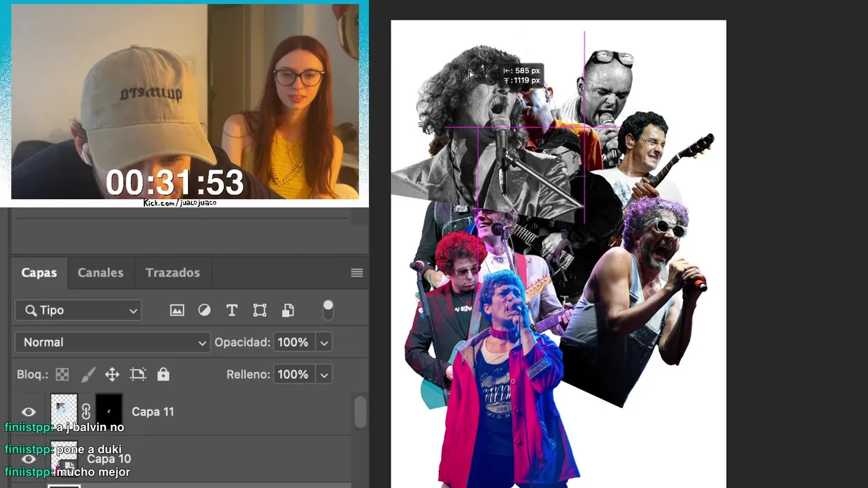868x488 pixels.
Task: Toggle the layer filtering switch
Action: 328,310
